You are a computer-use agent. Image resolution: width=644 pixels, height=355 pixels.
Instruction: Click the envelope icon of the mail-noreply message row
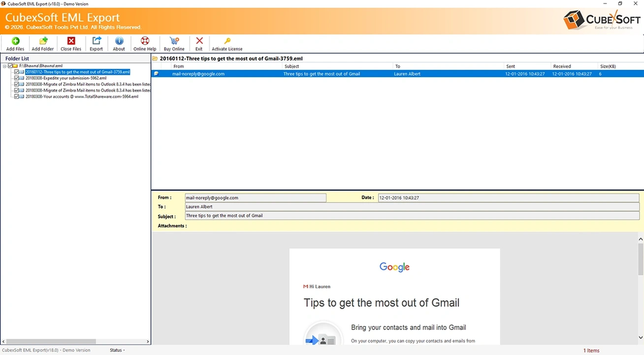tap(157, 74)
